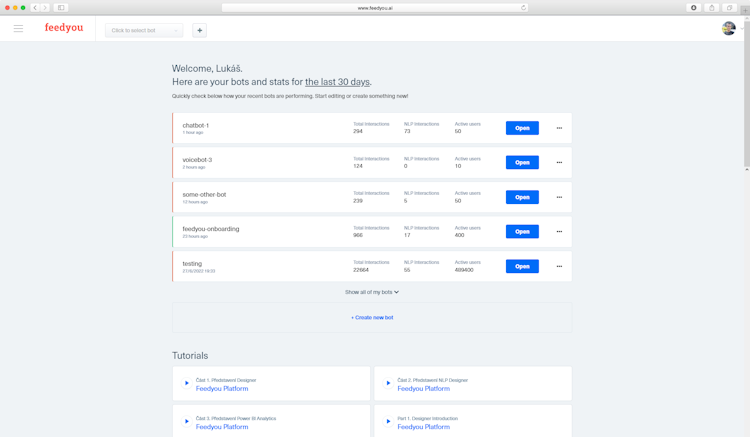Open the hamburger menu icon
Viewport: 750px width, 437px height.
click(x=18, y=29)
